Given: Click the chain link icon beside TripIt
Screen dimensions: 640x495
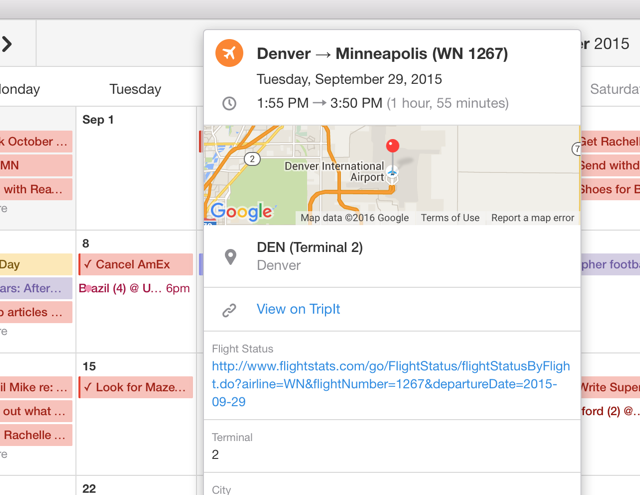Looking at the screenshot, I should click(230, 310).
